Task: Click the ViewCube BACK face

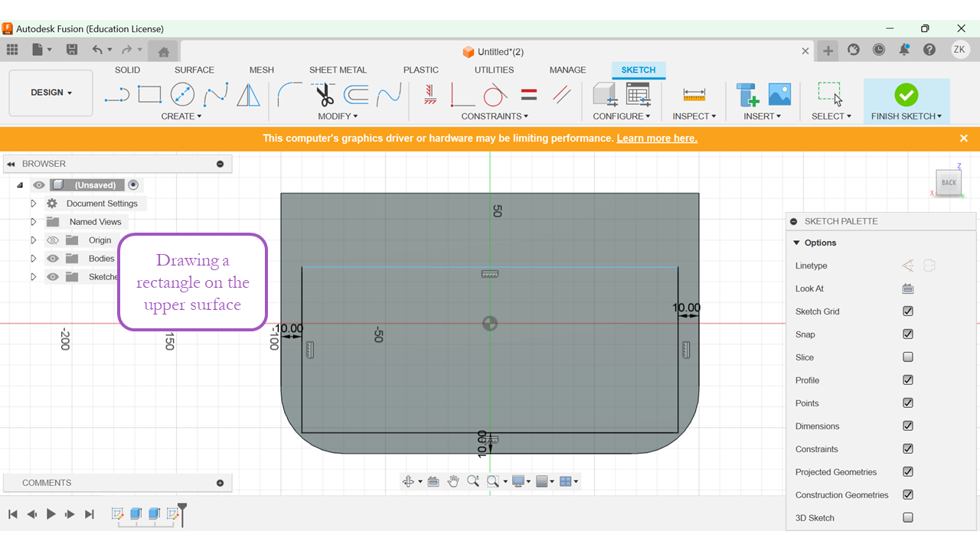Action: click(949, 182)
